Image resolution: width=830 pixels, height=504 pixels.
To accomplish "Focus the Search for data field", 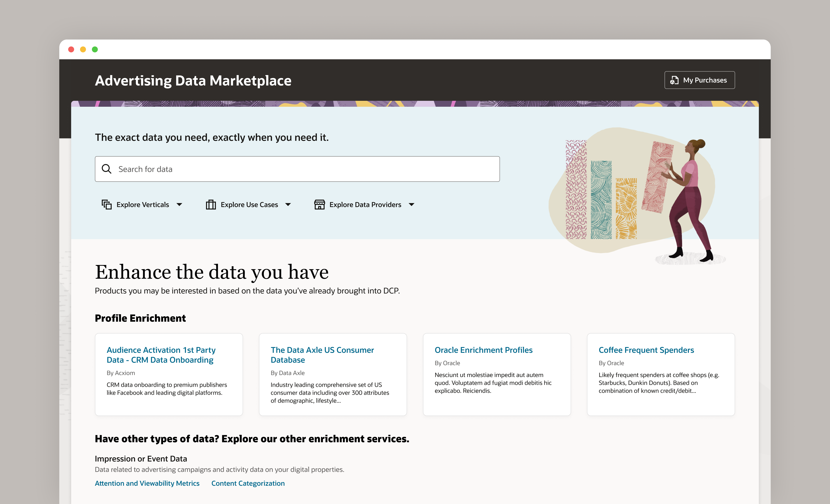I will pyautogui.click(x=303, y=169).
